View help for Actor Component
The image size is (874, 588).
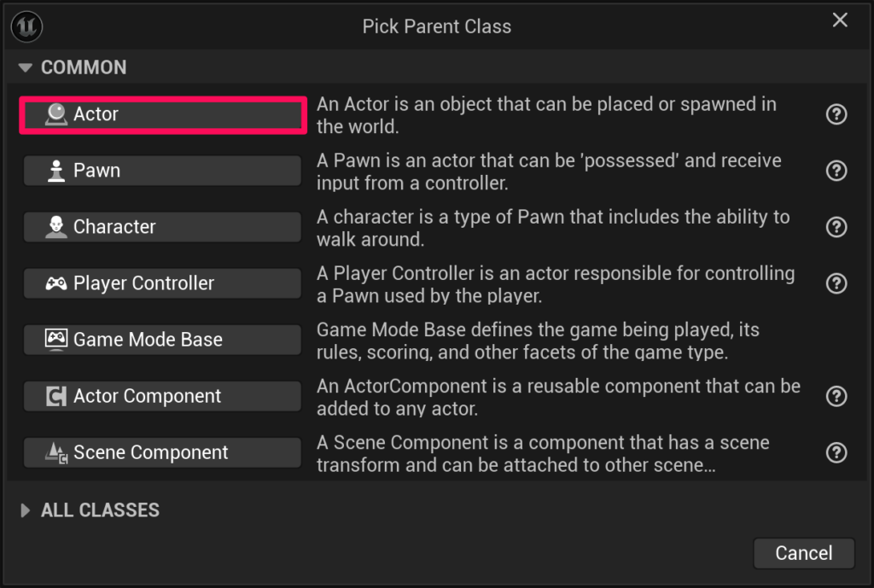click(836, 396)
